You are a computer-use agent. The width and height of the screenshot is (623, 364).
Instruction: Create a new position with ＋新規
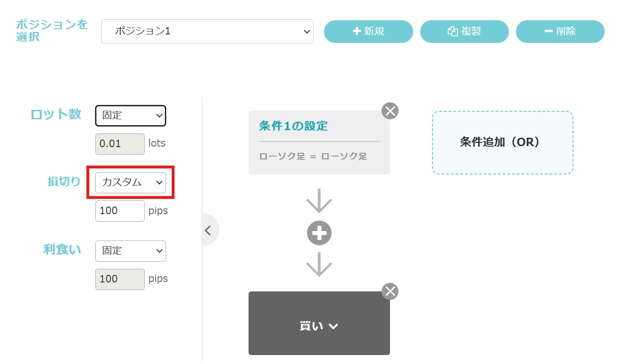click(368, 32)
